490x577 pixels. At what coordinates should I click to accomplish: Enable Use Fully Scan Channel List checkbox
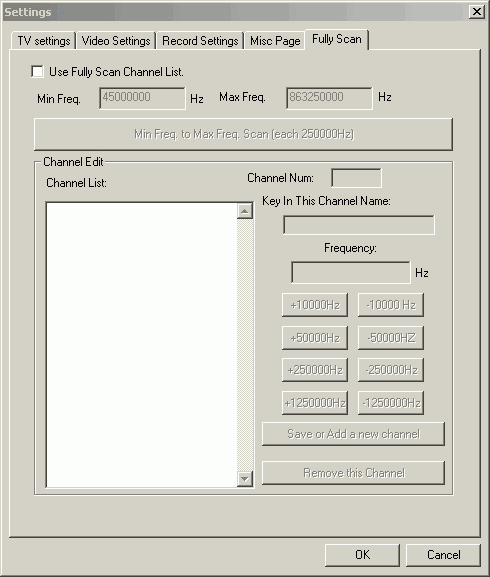(x=38, y=71)
